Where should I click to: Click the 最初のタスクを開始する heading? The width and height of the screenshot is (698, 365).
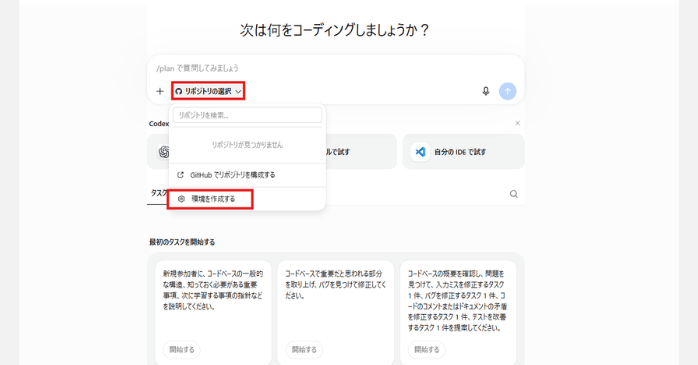(x=182, y=242)
